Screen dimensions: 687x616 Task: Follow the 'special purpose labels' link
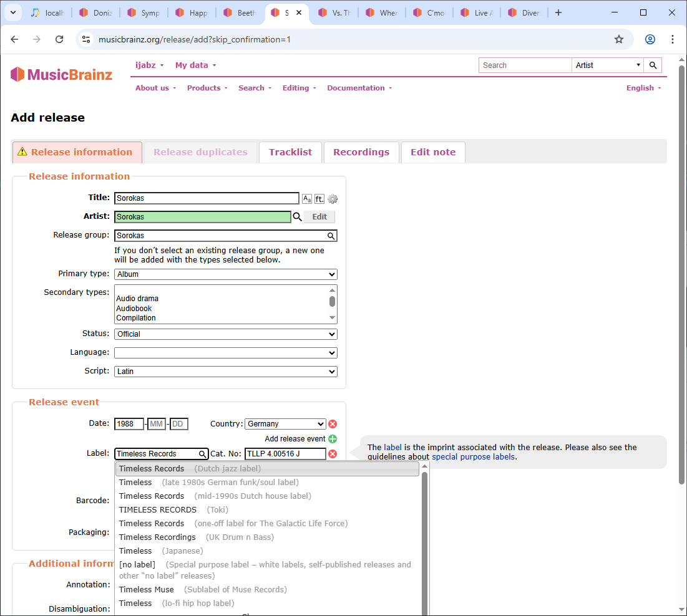[473, 456]
